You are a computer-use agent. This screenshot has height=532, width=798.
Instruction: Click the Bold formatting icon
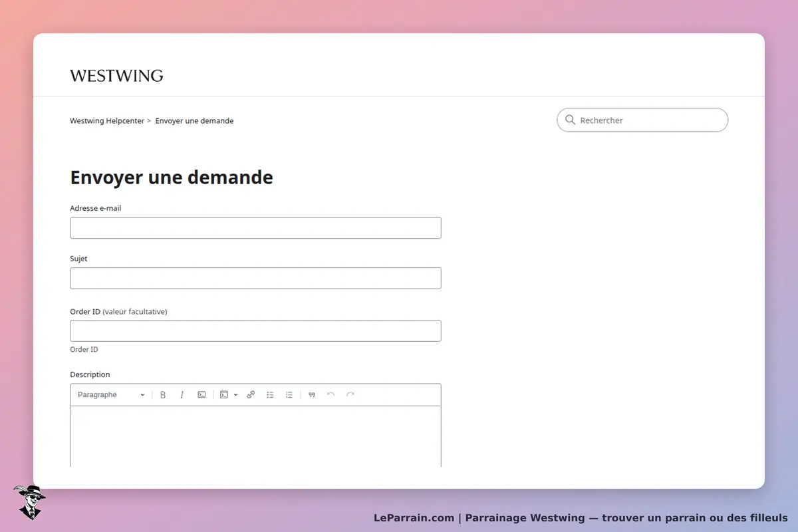[x=163, y=395]
